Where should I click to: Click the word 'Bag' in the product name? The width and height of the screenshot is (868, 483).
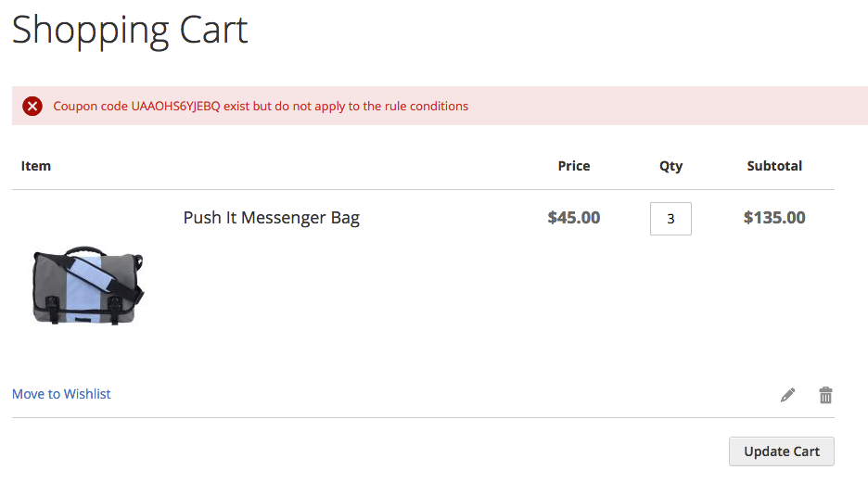[345, 219]
